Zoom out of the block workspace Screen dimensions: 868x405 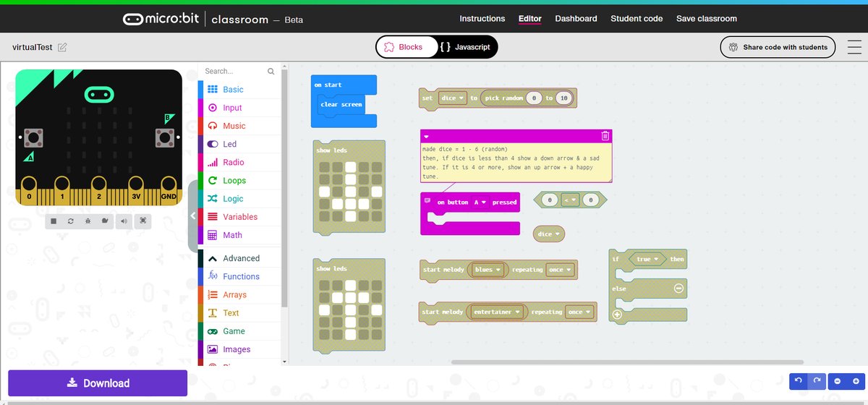838,380
